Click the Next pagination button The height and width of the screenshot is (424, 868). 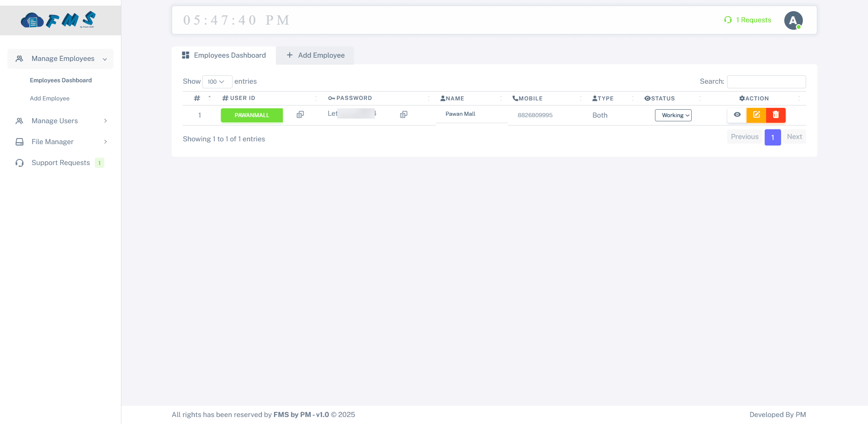click(x=795, y=137)
